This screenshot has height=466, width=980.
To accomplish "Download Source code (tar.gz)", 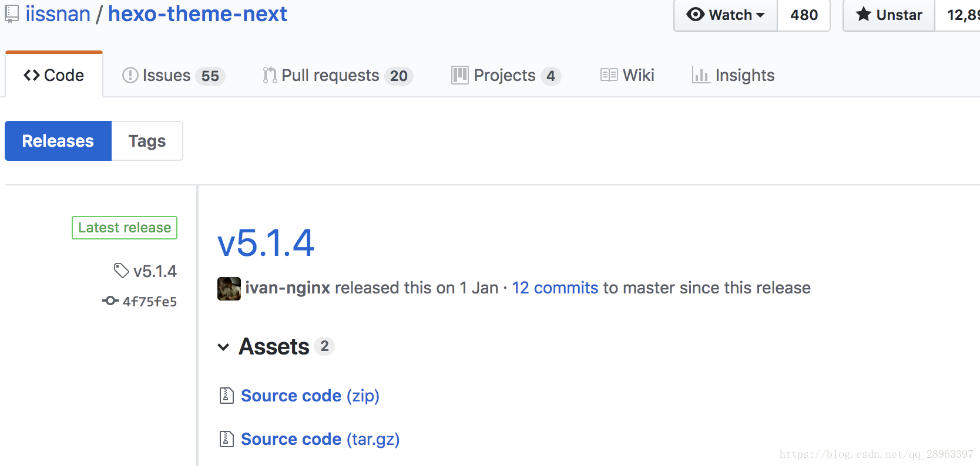I will point(320,440).
